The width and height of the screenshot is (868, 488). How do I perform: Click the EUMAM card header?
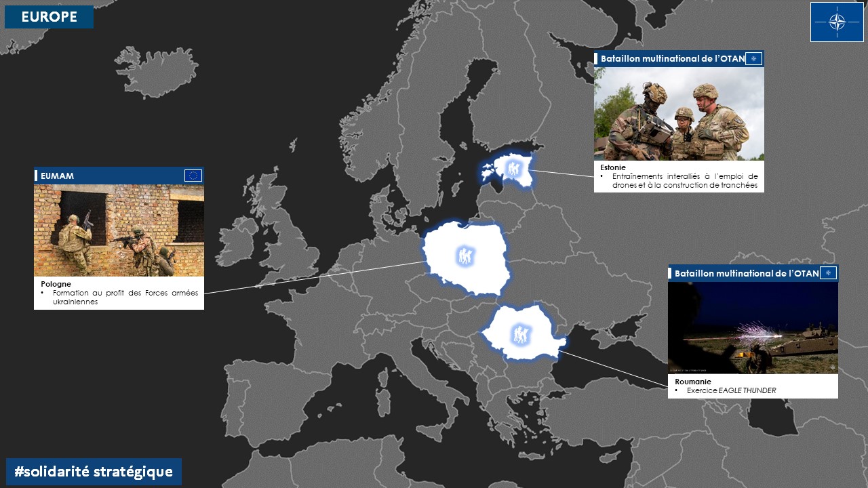point(119,176)
